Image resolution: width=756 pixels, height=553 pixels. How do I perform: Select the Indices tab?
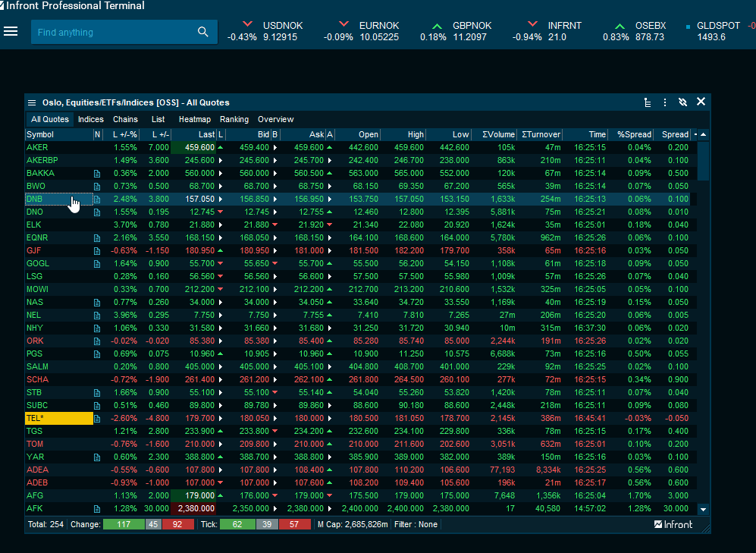click(x=91, y=119)
